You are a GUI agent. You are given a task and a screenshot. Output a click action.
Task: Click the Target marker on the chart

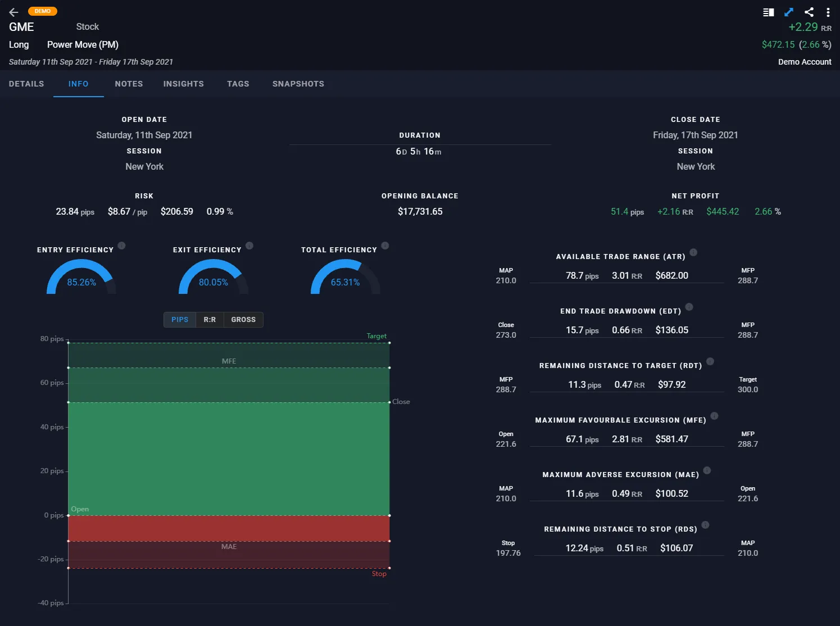[x=376, y=336]
